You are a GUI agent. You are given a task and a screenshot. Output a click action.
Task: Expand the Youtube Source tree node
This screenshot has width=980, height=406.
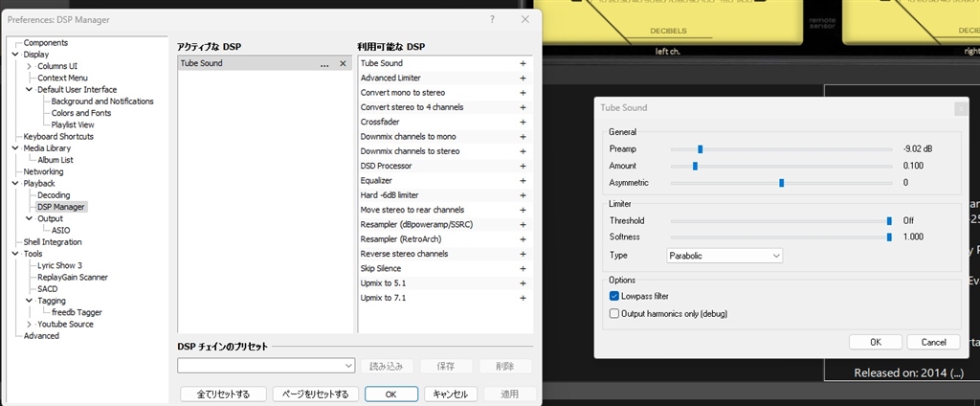[x=29, y=324]
